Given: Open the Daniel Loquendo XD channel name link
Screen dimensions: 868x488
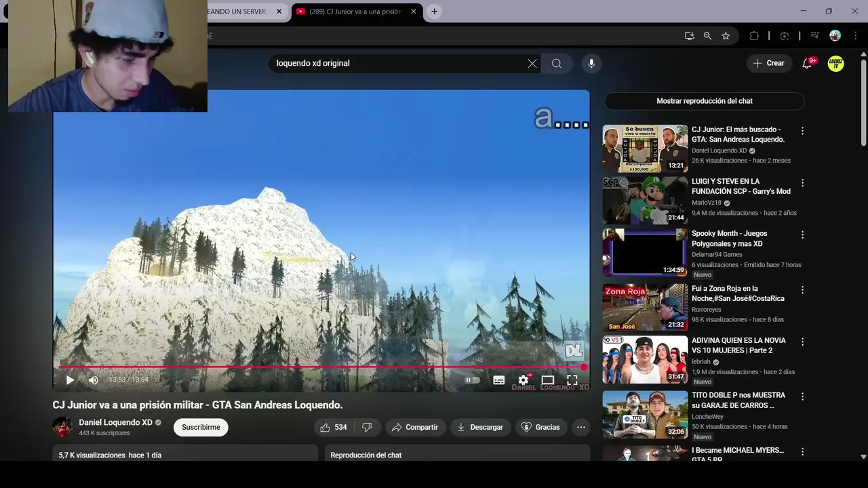Looking at the screenshot, I should (x=115, y=422).
